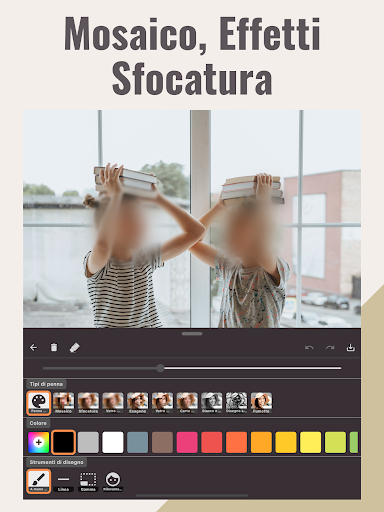Choose the Sfocatura blur pen thumbnail
This screenshot has width=384, height=512.
(88, 403)
